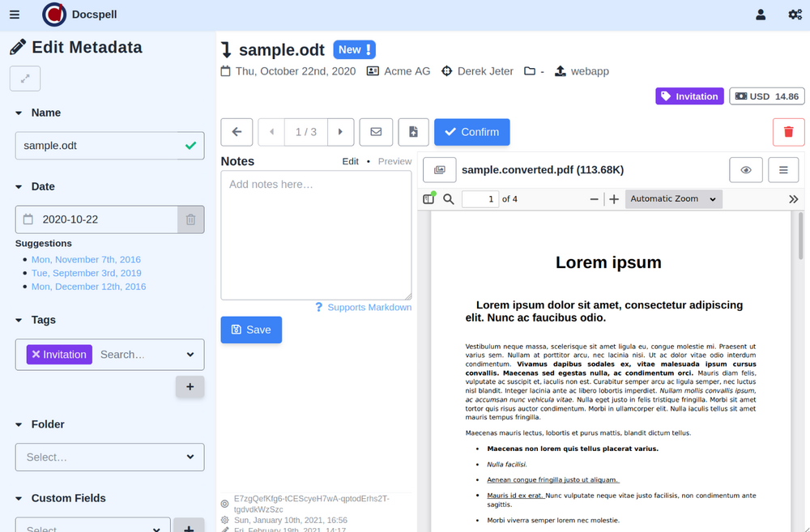Open the hamburger sidebar menu
The height and width of the screenshot is (532, 810).
point(15,15)
